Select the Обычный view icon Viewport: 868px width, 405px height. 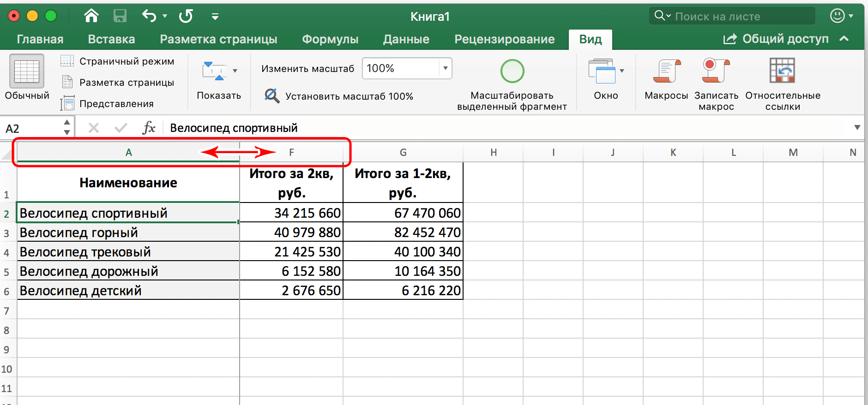pos(27,71)
